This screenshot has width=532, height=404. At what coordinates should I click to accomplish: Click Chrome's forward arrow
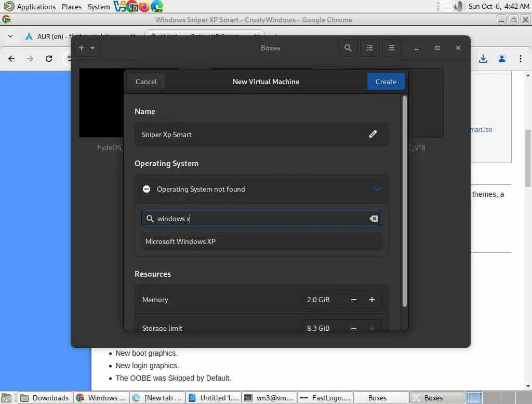[x=30, y=59]
